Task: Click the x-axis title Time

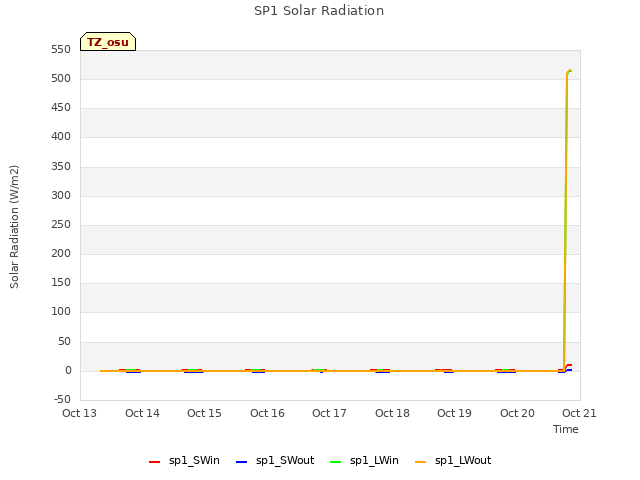Action: (x=565, y=429)
